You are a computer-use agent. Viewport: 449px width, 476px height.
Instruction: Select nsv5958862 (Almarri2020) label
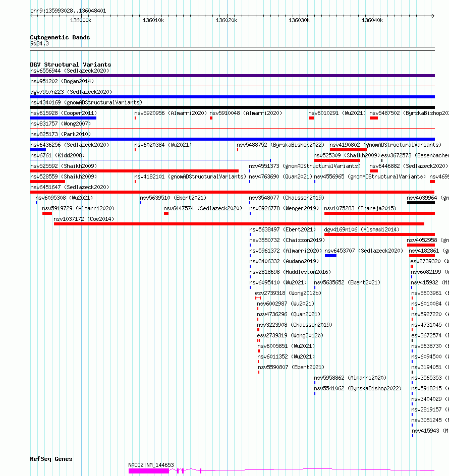350,378
